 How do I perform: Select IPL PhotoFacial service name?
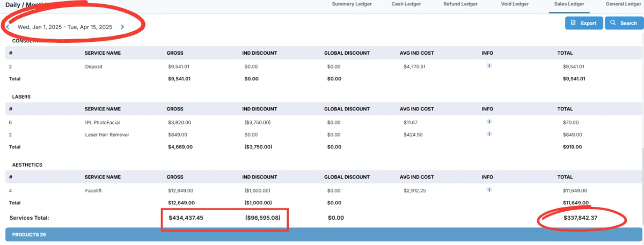104,123
